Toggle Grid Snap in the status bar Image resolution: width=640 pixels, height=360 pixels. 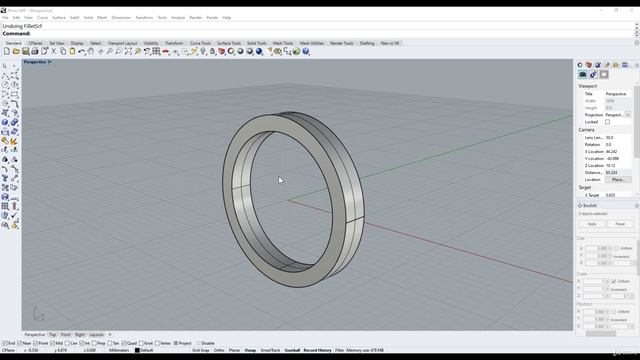pos(200,350)
